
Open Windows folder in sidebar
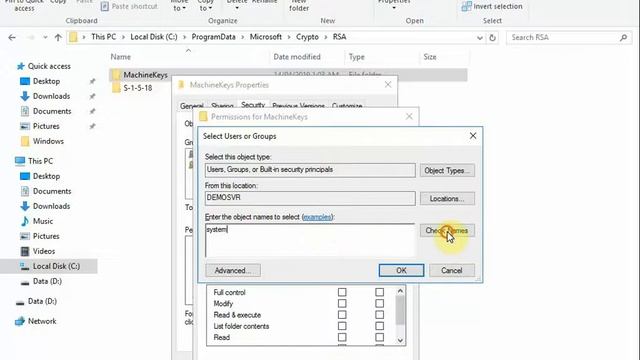point(48,141)
